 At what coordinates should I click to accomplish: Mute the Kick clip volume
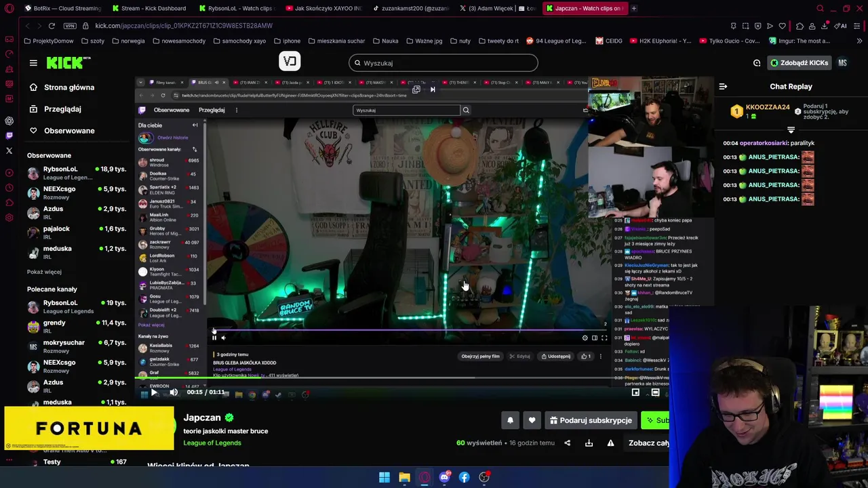point(174,392)
